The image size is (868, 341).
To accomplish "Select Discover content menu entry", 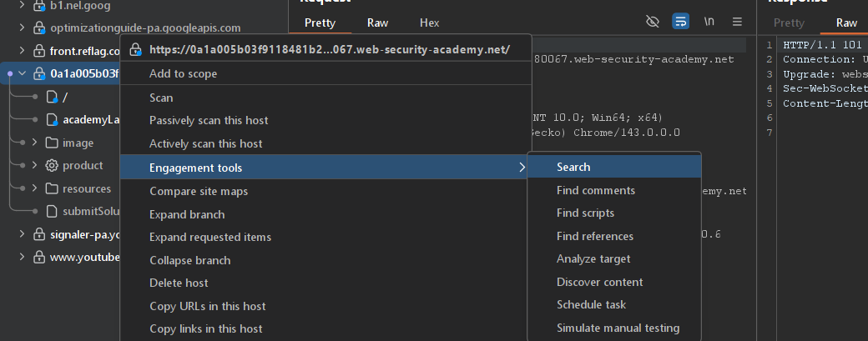I will 599,282.
